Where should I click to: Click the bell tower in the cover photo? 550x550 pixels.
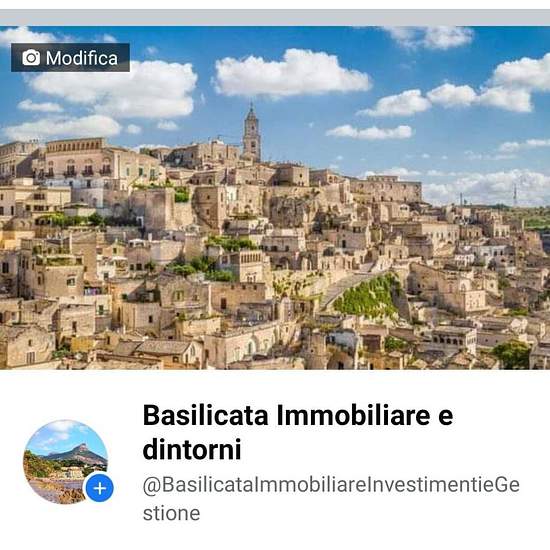(x=252, y=133)
